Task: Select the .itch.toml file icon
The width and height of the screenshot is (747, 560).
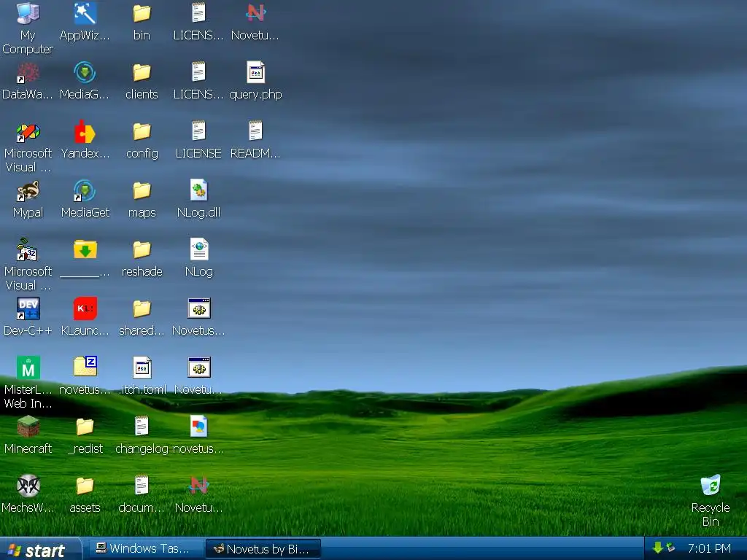Action: pos(142,367)
